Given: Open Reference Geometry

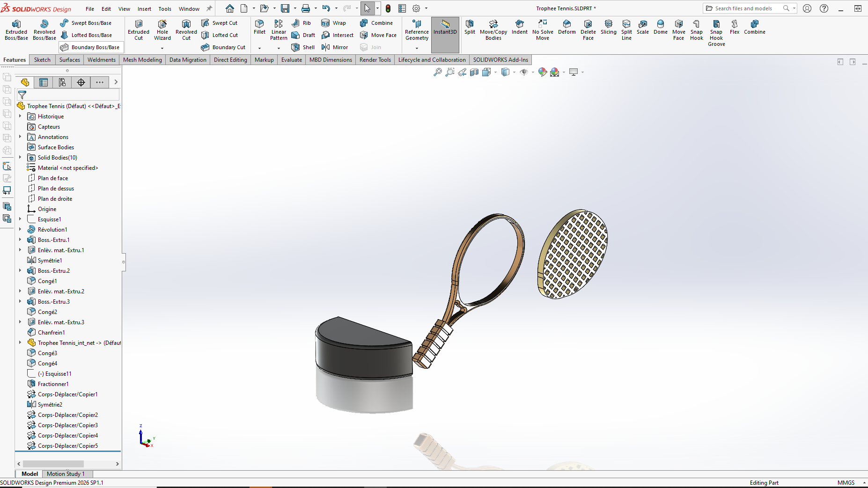Looking at the screenshot, I should coord(417,30).
